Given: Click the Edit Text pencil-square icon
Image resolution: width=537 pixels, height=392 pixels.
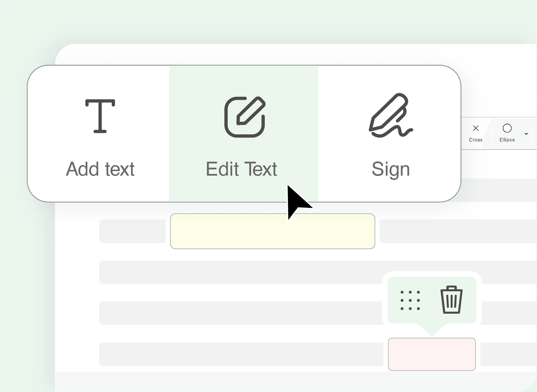Looking at the screenshot, I should pyautogui.click(x=245, y=117).
